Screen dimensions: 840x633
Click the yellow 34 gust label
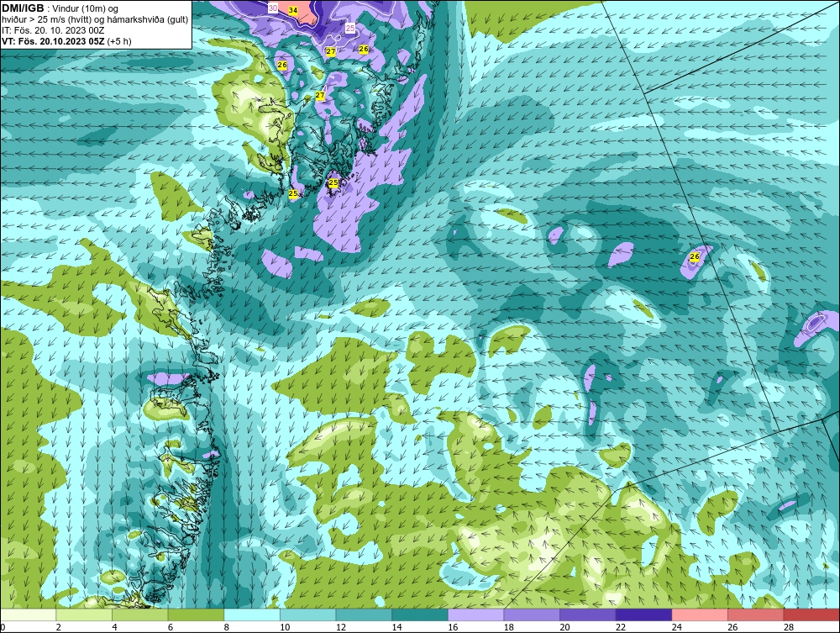click(292, 10)
